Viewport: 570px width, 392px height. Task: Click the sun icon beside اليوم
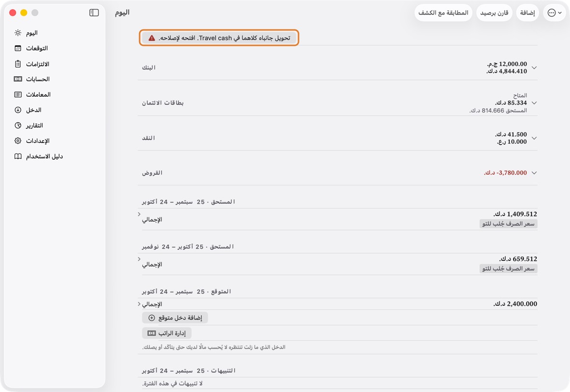[18, 33]
